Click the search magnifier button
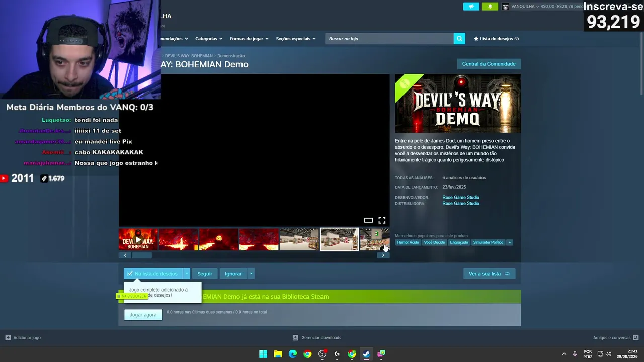Viewport: 644px width, 362px height. [x=459, y=39]
